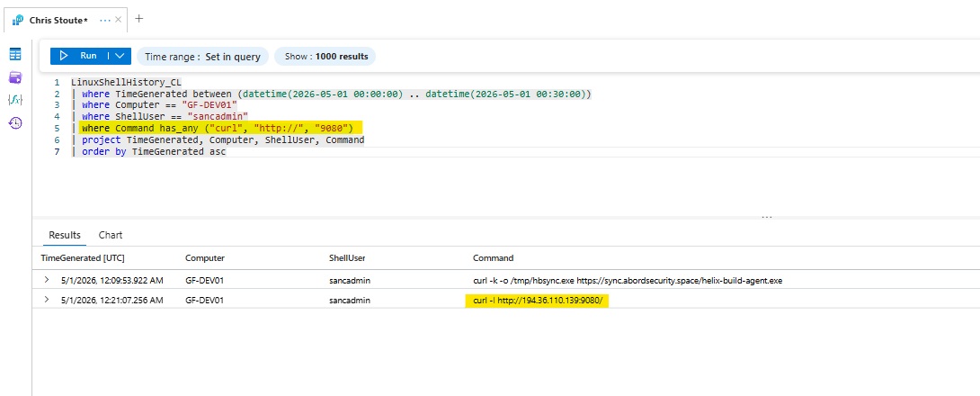Open the ellipsis menu on query tab
The height and width of the screenshot is (396, 980).
click(x=105, y=20)
